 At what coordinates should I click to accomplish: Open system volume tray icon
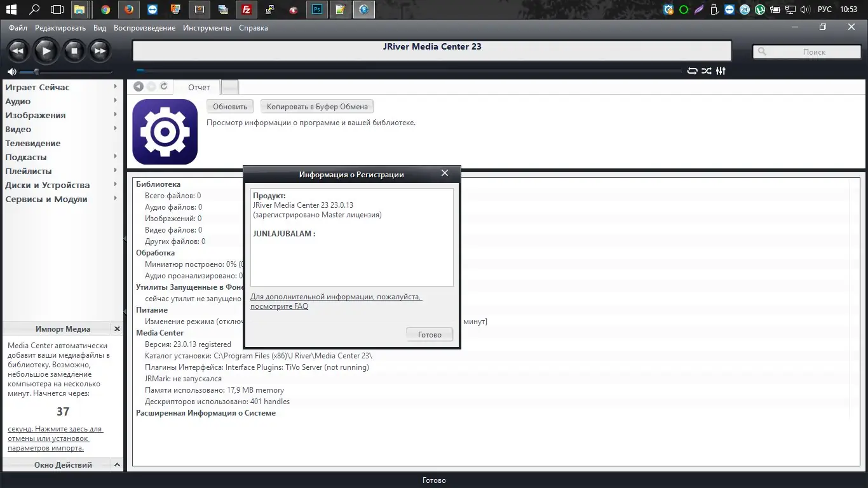(x=804, y=10)
